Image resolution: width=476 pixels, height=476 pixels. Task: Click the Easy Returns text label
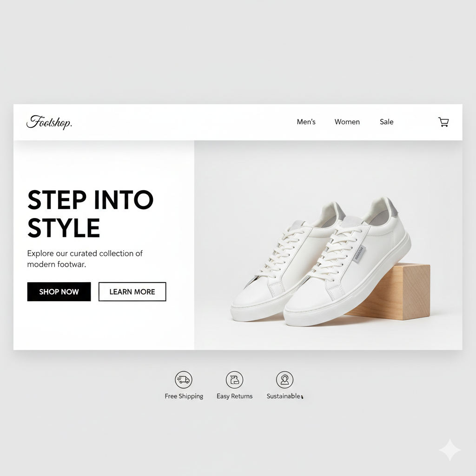(234, 396)
